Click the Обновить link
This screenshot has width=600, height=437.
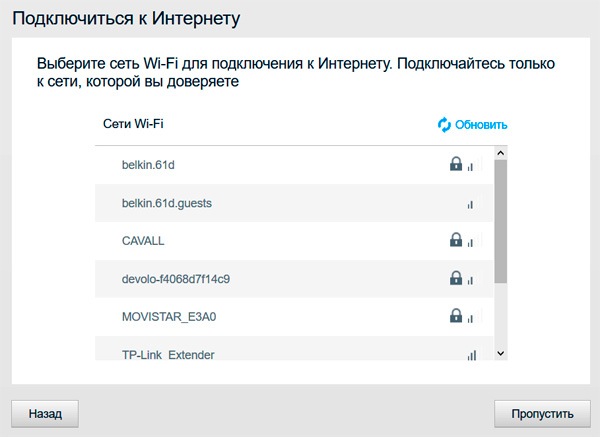(x=481, y=125)
